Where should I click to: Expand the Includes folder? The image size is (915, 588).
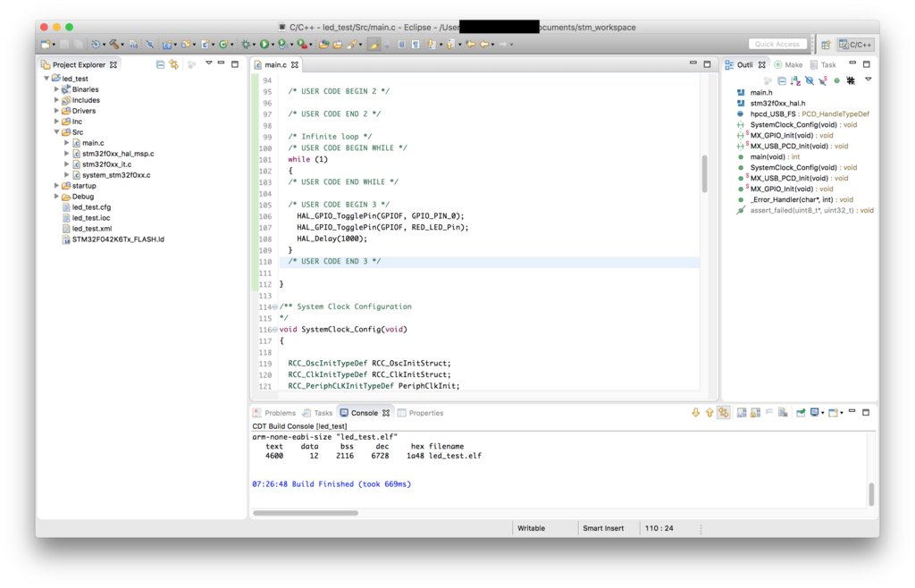click(56, 100)
